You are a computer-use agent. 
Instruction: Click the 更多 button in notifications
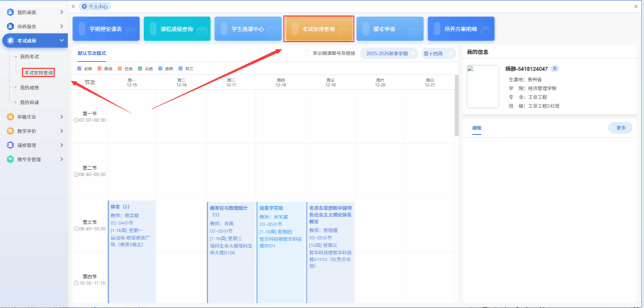620,128
